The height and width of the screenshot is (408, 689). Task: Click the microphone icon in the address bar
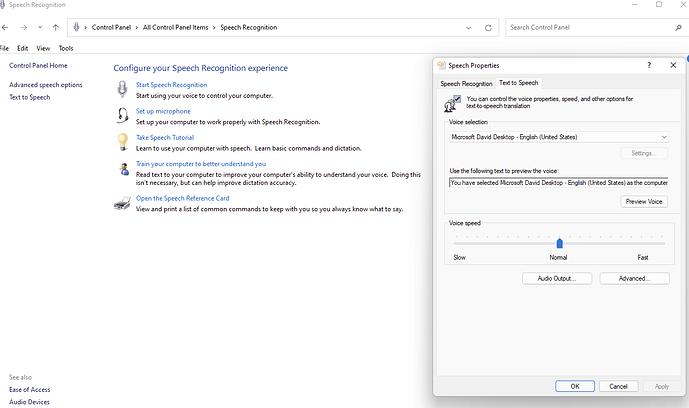click(x=76, y=27)
